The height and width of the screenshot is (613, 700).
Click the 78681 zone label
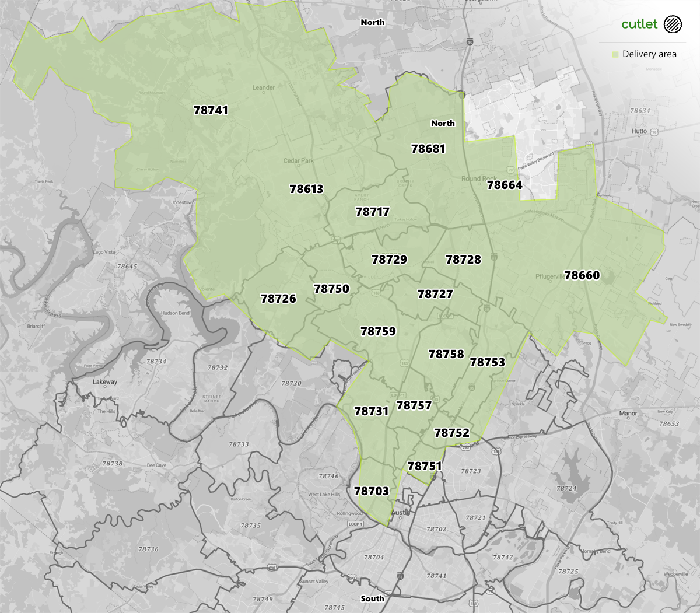tap(428, 149)
